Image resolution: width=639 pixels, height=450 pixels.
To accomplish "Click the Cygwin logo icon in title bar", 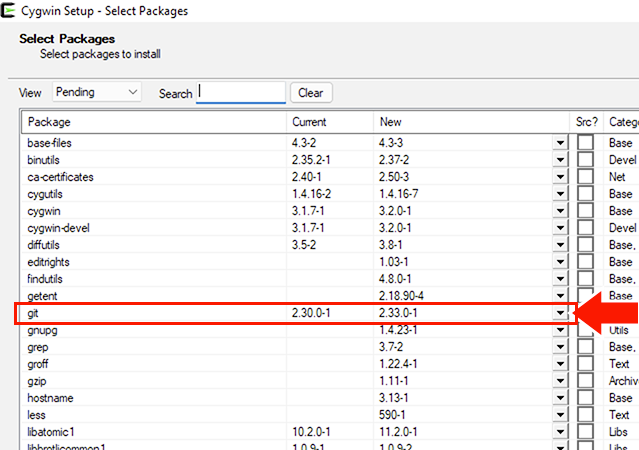I will (x=11, y=11).
